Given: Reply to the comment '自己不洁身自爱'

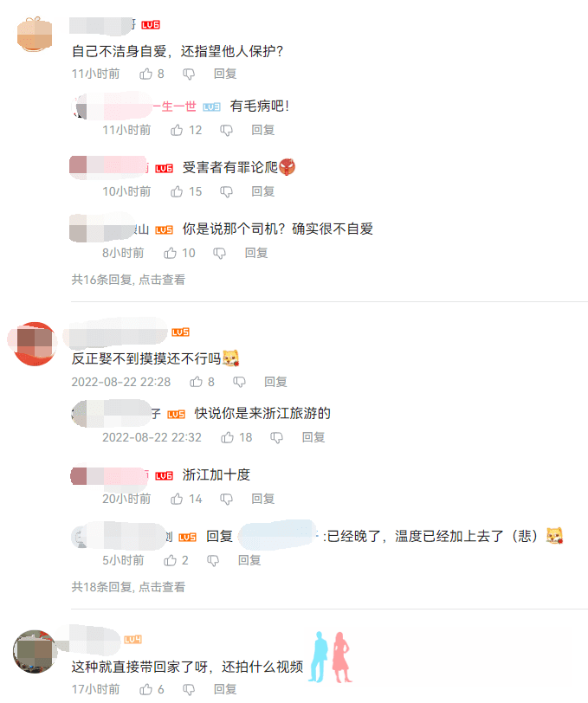Looking at the screenshot, I should pos(225,74).
